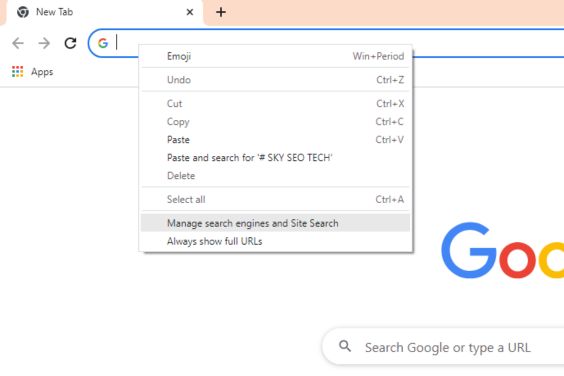Click the magnifier icon in Google search box
Image resolution: width=564 pixels, height=376 pixels.
click(345, 346)
